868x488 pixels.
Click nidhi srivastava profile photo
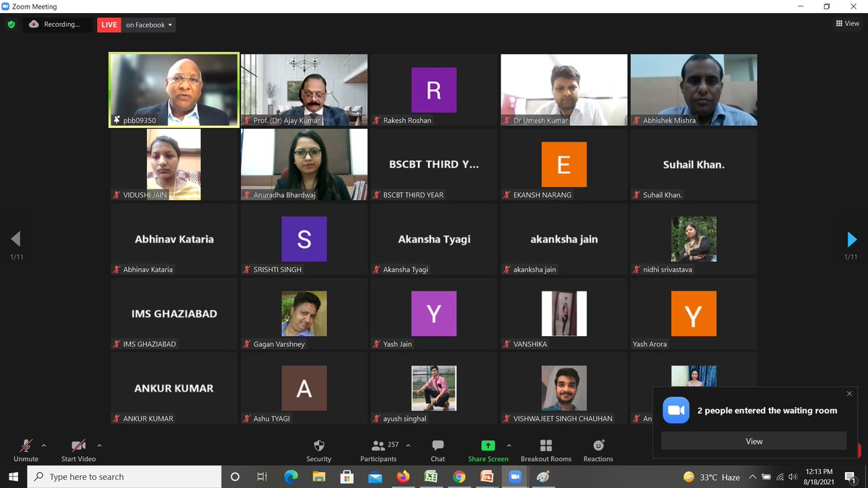coord(694,239)
